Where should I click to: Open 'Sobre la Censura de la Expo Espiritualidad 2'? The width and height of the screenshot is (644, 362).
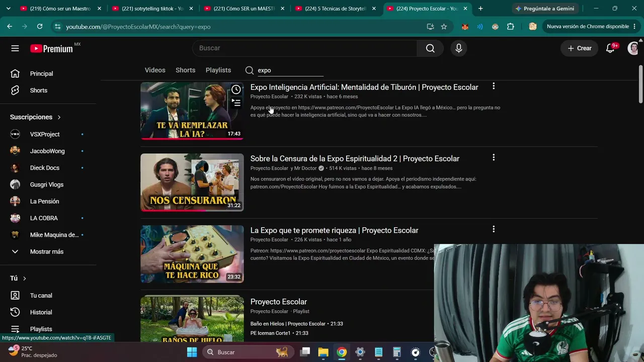(x=355, y=159)
